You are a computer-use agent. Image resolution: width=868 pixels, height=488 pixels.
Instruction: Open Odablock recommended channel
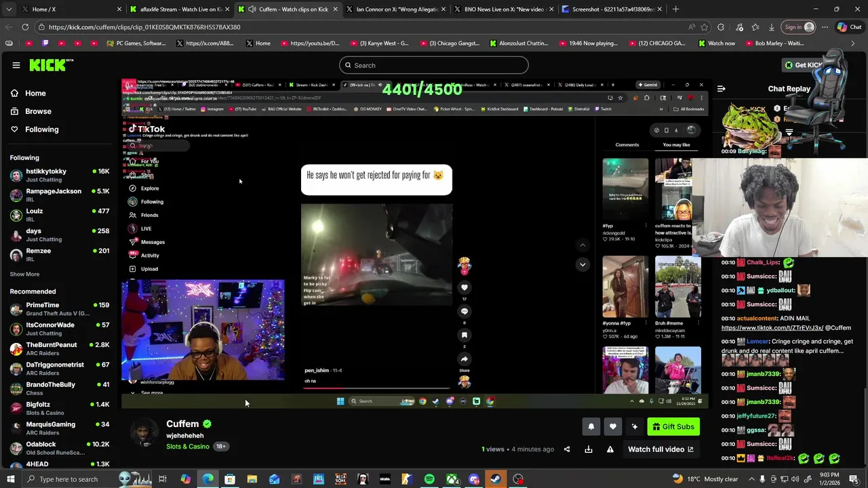pos(60,448)
